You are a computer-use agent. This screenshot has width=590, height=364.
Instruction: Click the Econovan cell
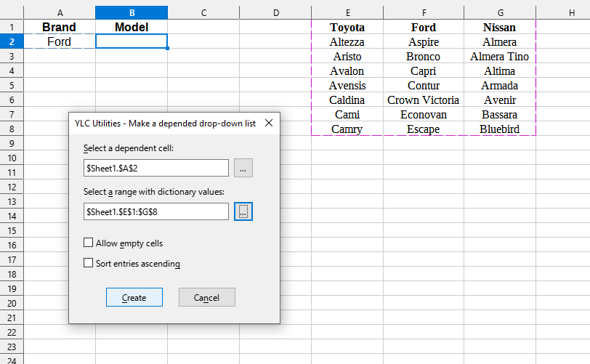(x=424, y=115)
